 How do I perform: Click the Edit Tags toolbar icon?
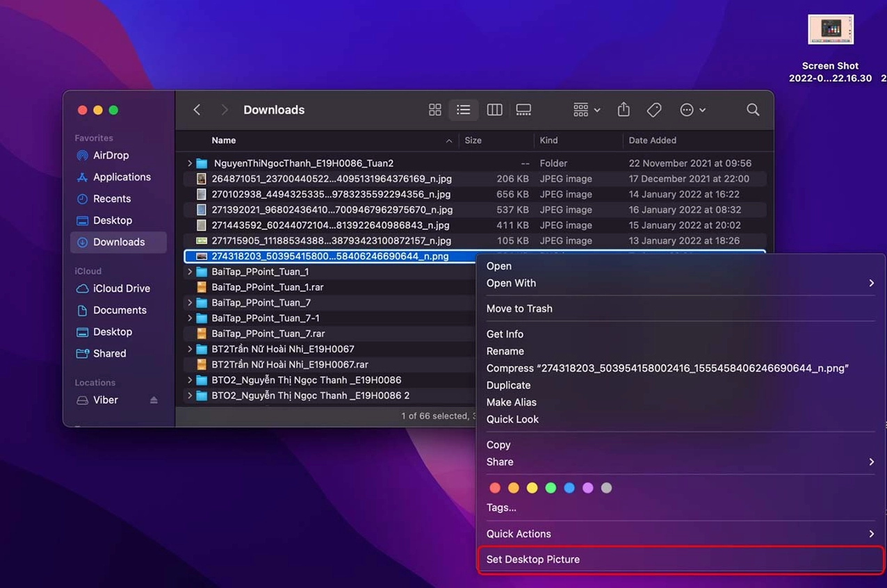pos(653,110)
